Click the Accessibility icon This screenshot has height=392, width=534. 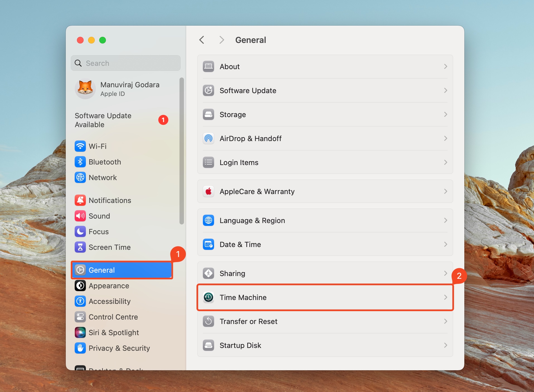[x=80, y=301]
